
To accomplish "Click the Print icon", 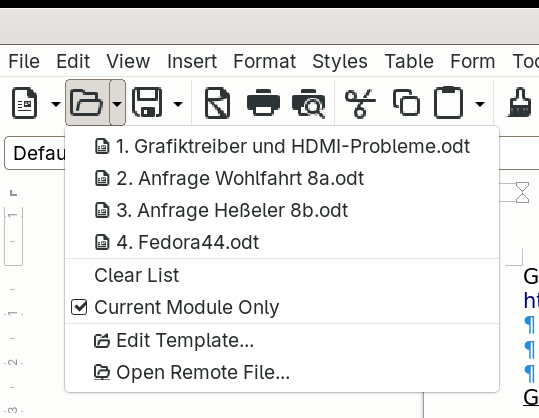I will coord(263,103).
